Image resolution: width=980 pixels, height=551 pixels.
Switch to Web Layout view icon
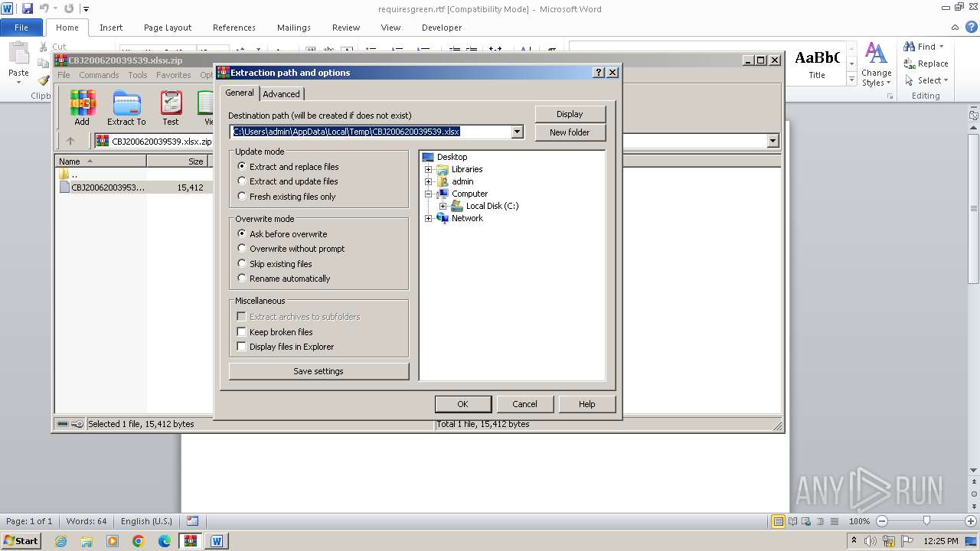805,521
